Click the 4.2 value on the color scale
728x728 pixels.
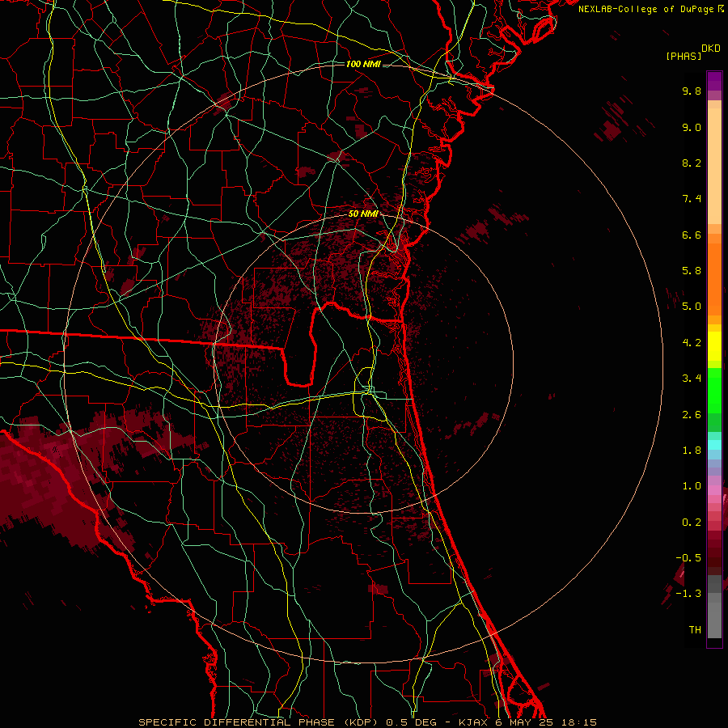point(692,343)
